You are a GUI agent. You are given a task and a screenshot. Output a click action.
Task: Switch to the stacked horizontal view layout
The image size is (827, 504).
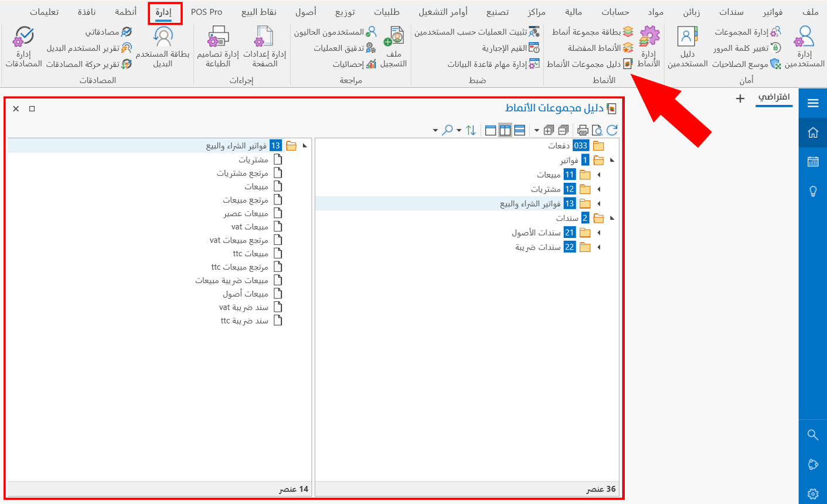coord(520,130)
